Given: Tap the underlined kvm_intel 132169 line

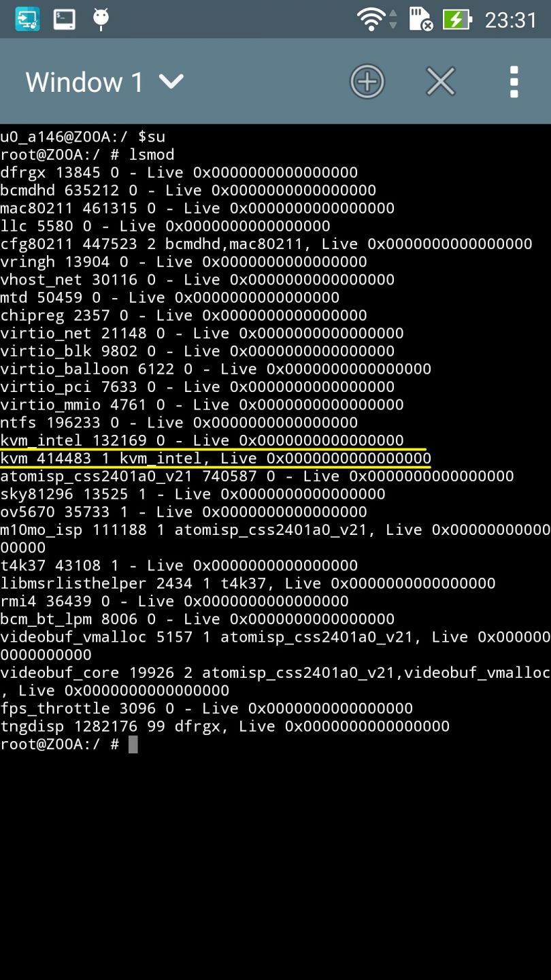Looking at the screenshot, I should coord(202,440).
